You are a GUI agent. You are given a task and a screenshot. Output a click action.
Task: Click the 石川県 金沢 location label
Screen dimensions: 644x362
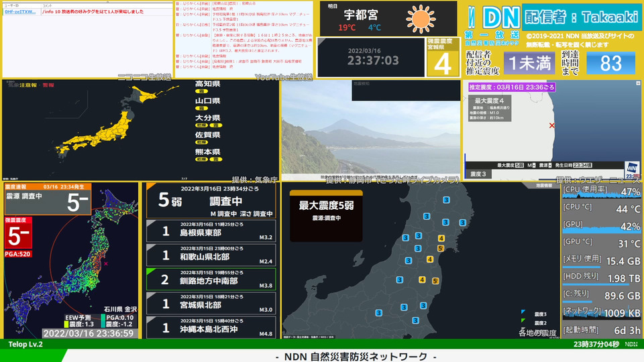coord(120,309)
